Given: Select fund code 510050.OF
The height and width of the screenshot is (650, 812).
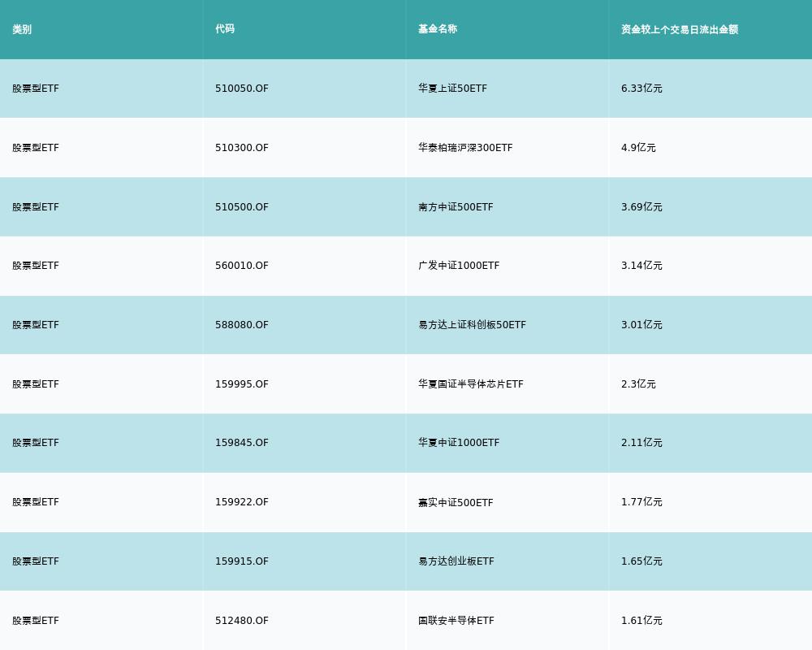Looking at the screenshot, I should (x=242, y=89).
